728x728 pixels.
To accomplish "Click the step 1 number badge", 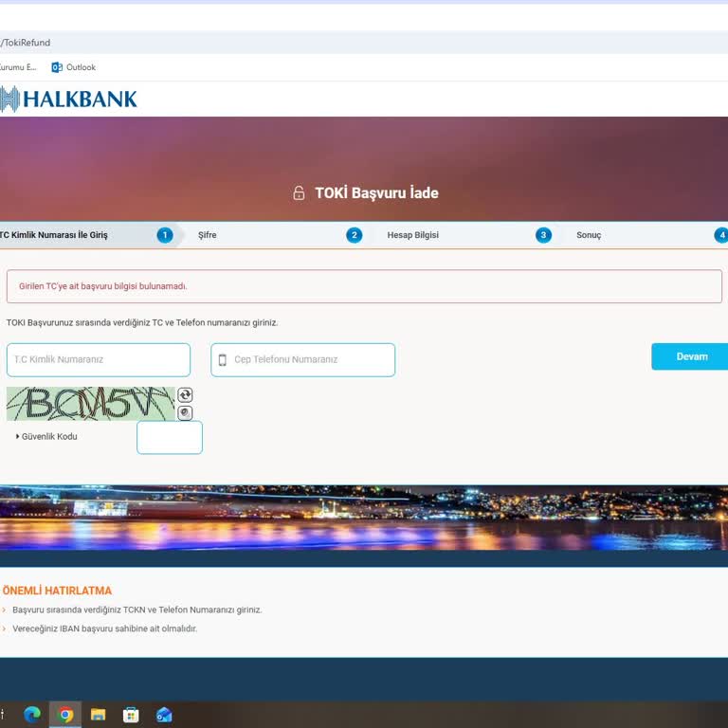I will (165, 235).
